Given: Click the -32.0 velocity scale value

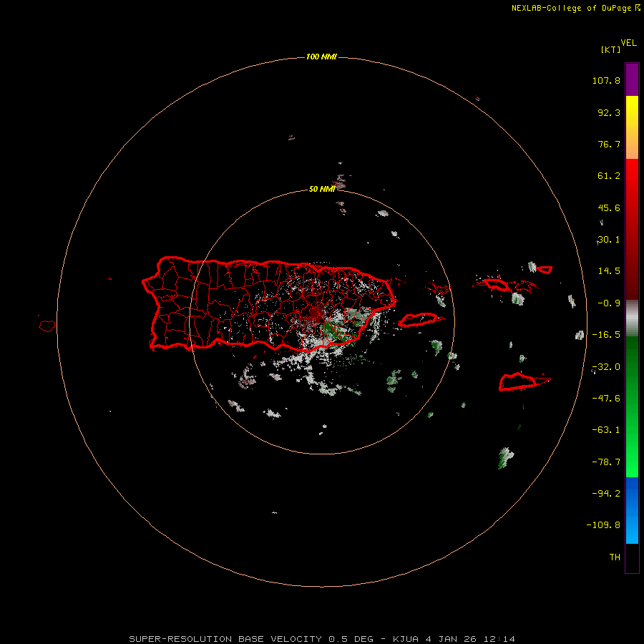Looking at the screenshot, I should (x=606, y=367).
